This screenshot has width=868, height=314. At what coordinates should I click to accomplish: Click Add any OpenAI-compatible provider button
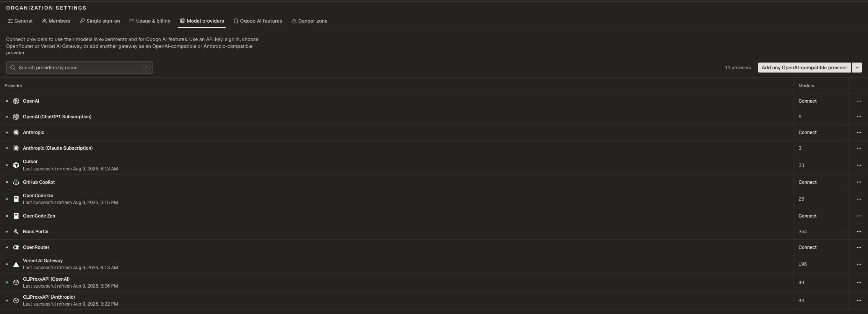pyautogui.click(x=805, y=68)
